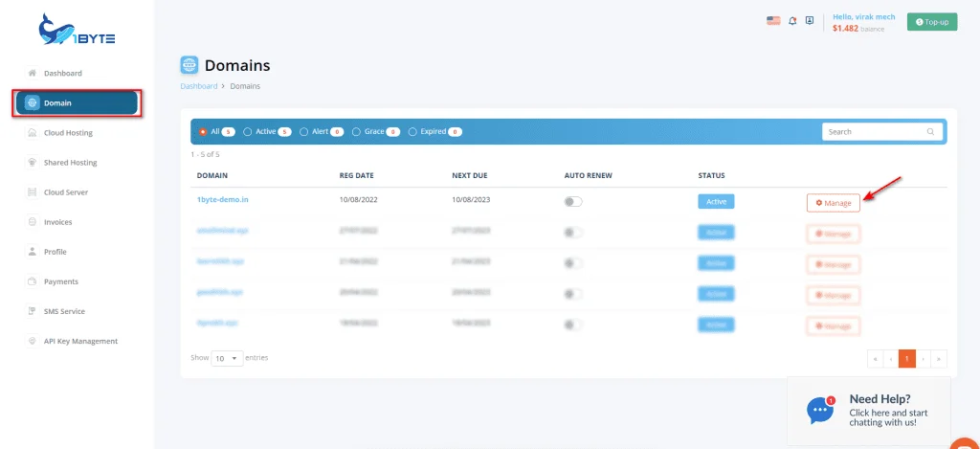This screenshot has height=449, width=980.
Task: Open the Show entries dropdown
Action: tap(227, 358)
